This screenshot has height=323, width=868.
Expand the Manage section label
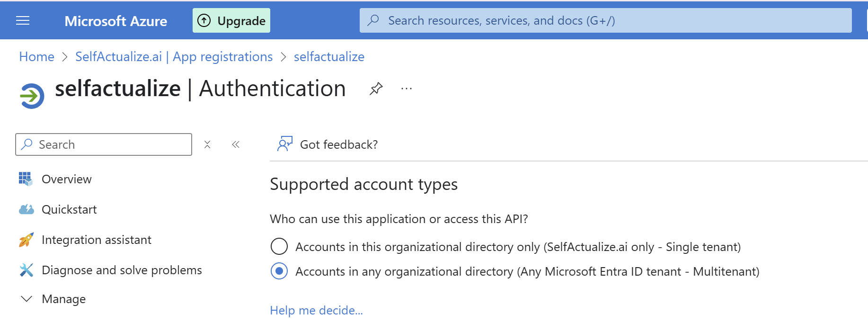pos(64,299)
